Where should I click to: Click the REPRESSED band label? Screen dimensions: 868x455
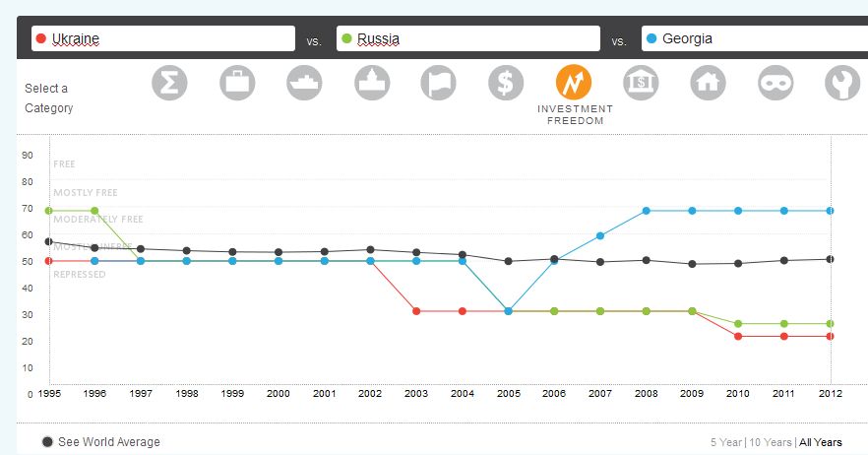click(79, 275)
